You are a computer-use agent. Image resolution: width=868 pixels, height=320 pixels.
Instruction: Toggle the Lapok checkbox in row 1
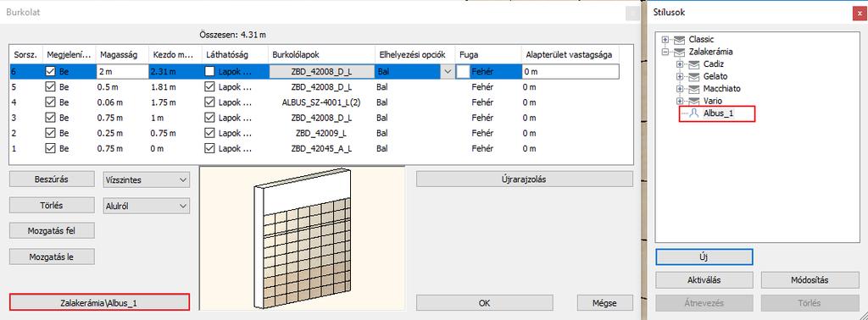(209, 149)
